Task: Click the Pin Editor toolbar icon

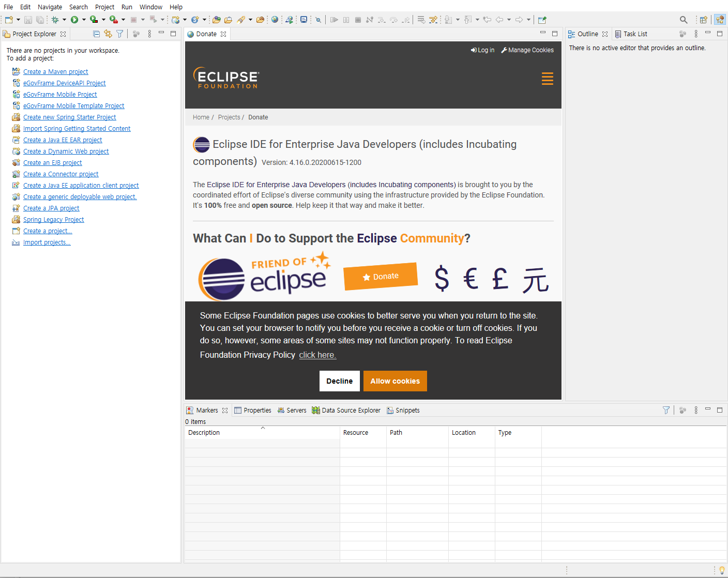Action: tap(542, 20)
